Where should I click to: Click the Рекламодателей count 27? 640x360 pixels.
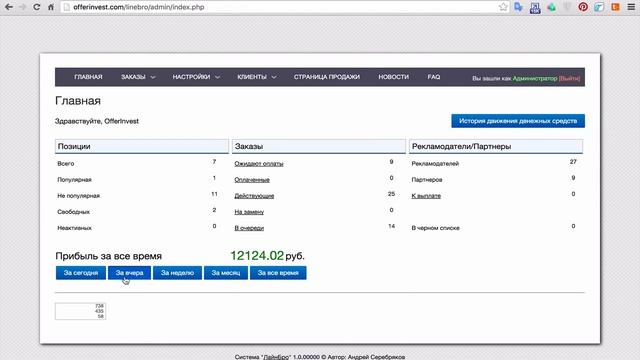(x=573, y=162)
